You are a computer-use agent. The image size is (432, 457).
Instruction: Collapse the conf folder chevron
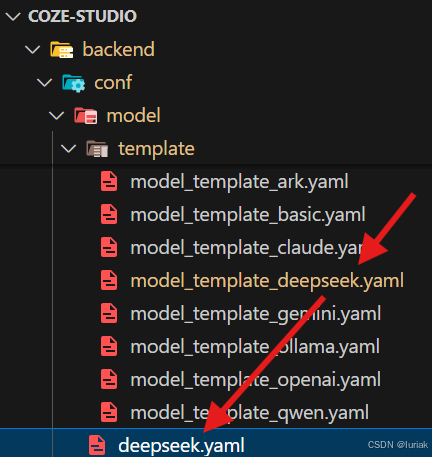pos(45,83)
